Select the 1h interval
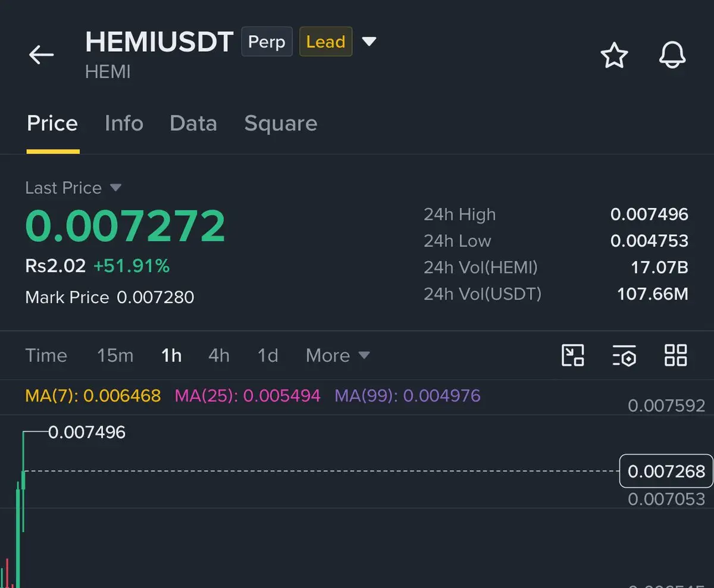 click(x=171, y=356)
